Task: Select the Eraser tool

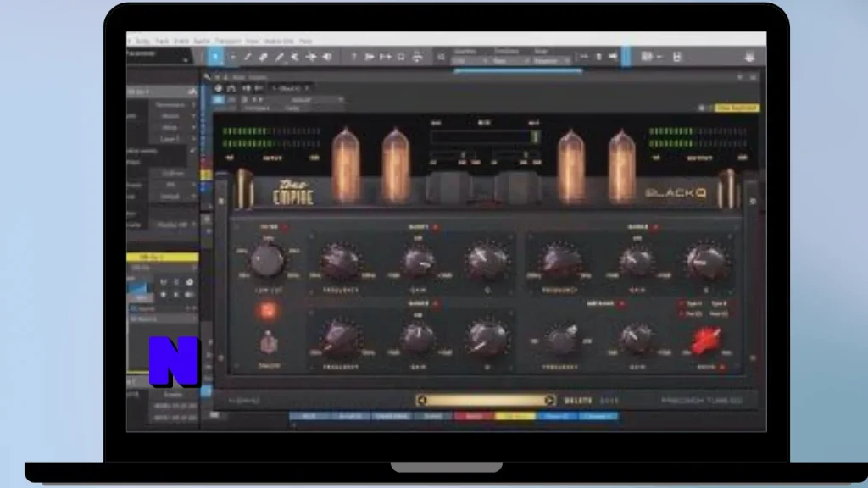Action: click(264, 57)
